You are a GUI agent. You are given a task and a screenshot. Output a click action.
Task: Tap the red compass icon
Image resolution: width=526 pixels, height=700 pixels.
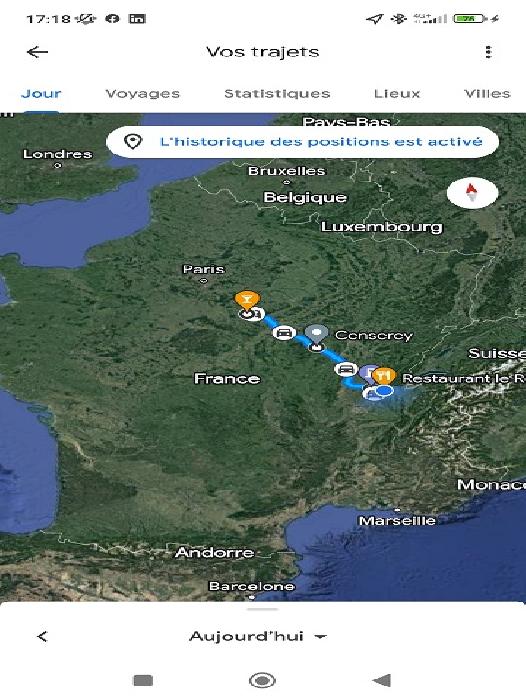click(x=472, y=192)
